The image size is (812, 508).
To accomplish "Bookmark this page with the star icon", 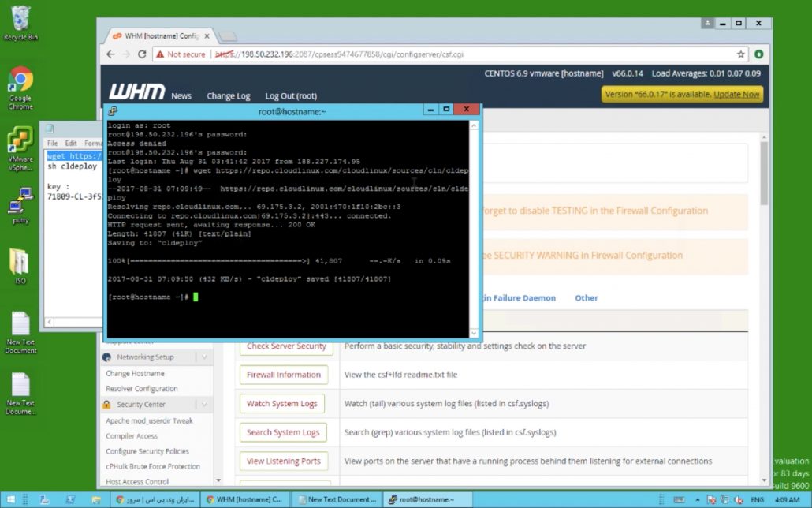I will [x=741, y=54].
